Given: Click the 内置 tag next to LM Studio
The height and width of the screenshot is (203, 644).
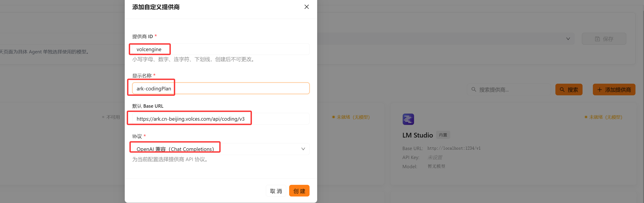Looking at the screenshot, I should [443, 135].
